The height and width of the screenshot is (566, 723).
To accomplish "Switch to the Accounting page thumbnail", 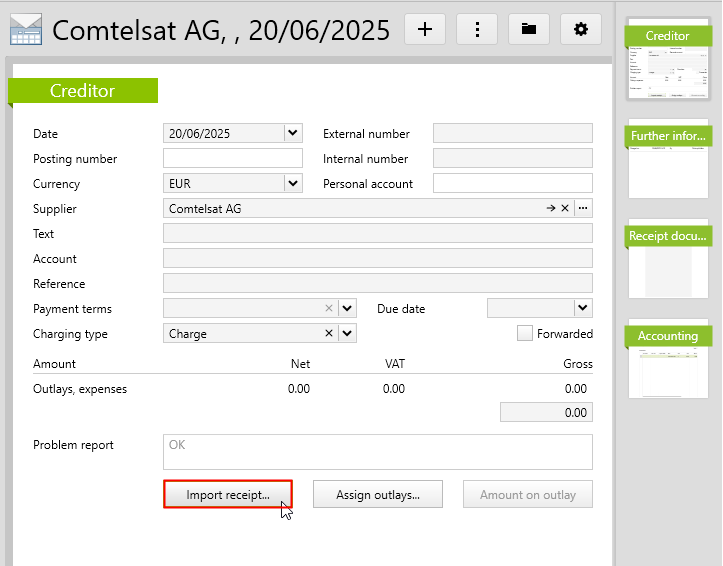I will [x=668, y=360].
